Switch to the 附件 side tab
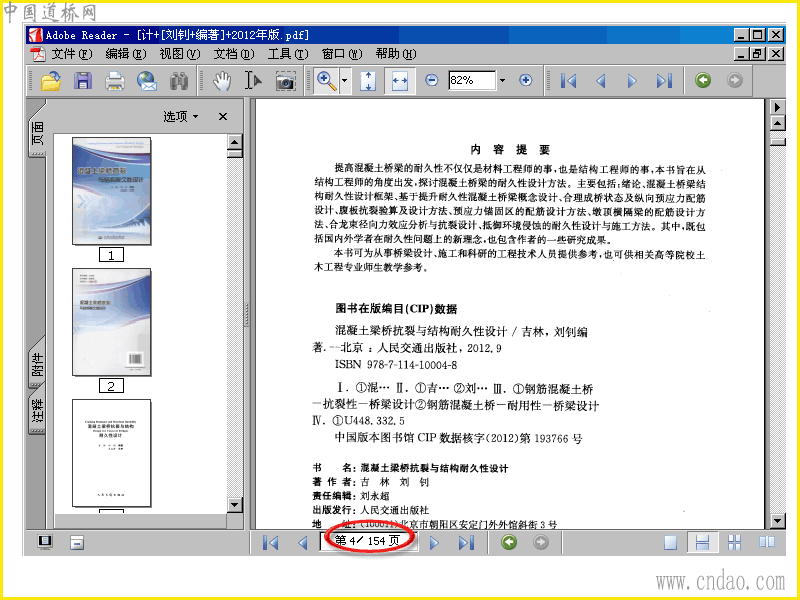 point(37,364)
